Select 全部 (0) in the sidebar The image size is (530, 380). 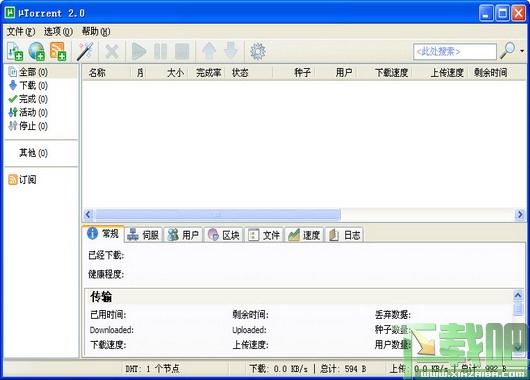click(x=41, y=72)
